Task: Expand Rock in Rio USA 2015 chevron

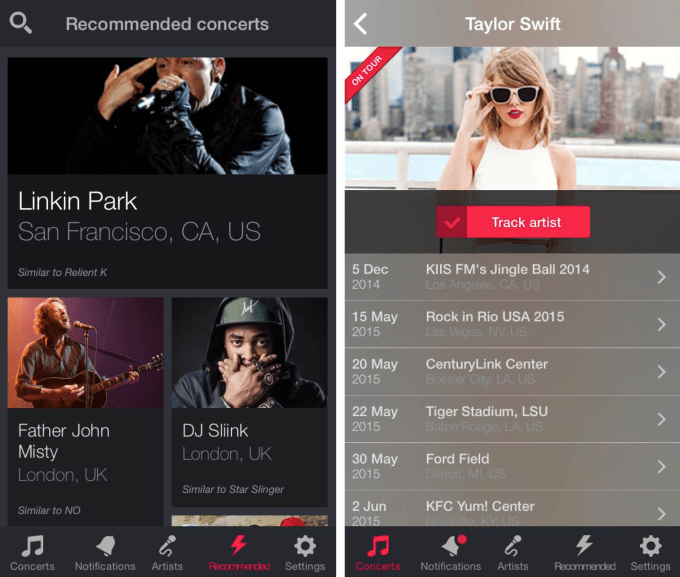Action: click(661, 324)
